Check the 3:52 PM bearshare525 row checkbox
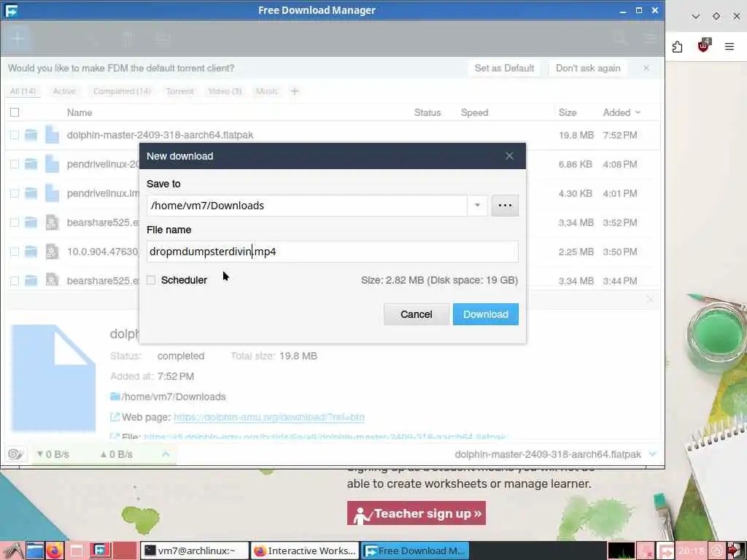The image size is (747, 560). [x=15, y=222]
